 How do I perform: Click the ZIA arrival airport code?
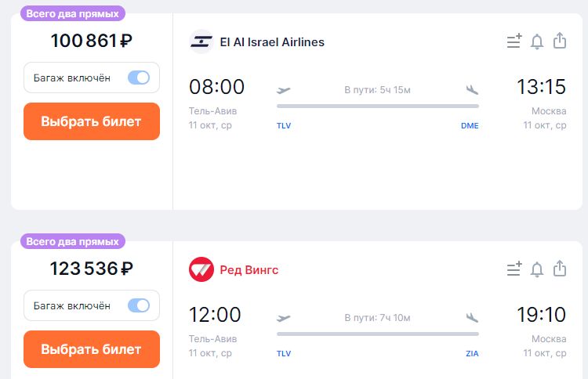coord(472,353)
